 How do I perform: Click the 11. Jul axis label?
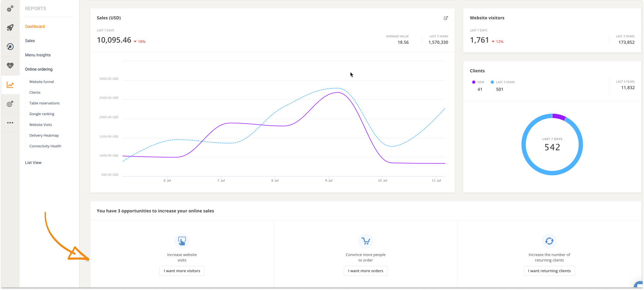[436, 181]
